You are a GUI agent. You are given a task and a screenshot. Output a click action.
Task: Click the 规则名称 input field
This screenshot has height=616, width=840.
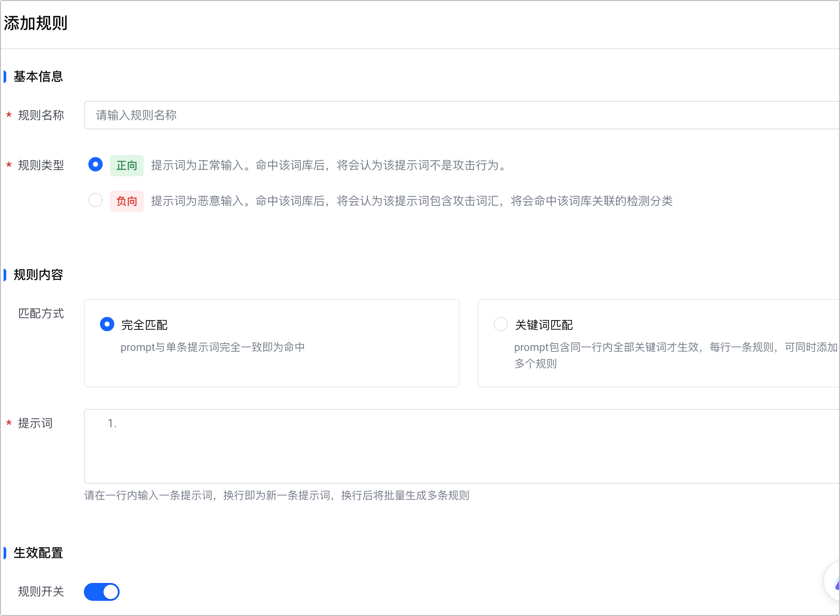(x=462, y=115)
